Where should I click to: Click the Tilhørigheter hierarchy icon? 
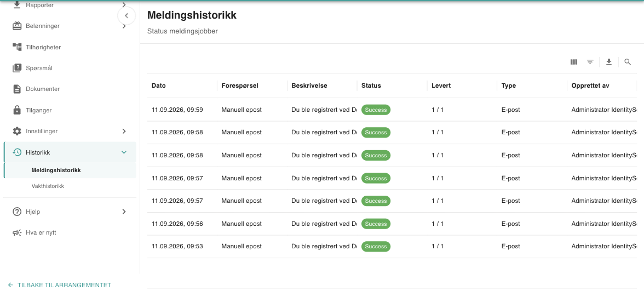(17, 47)
